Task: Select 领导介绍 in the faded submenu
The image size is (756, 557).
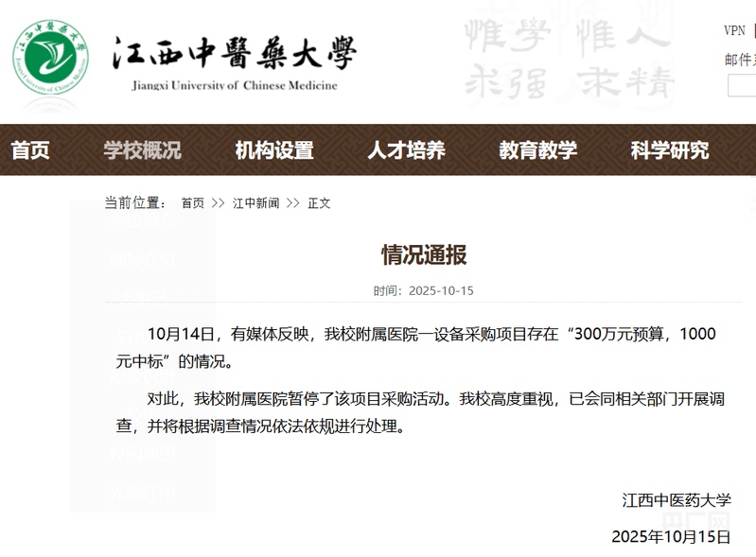Action: (142, 259)
